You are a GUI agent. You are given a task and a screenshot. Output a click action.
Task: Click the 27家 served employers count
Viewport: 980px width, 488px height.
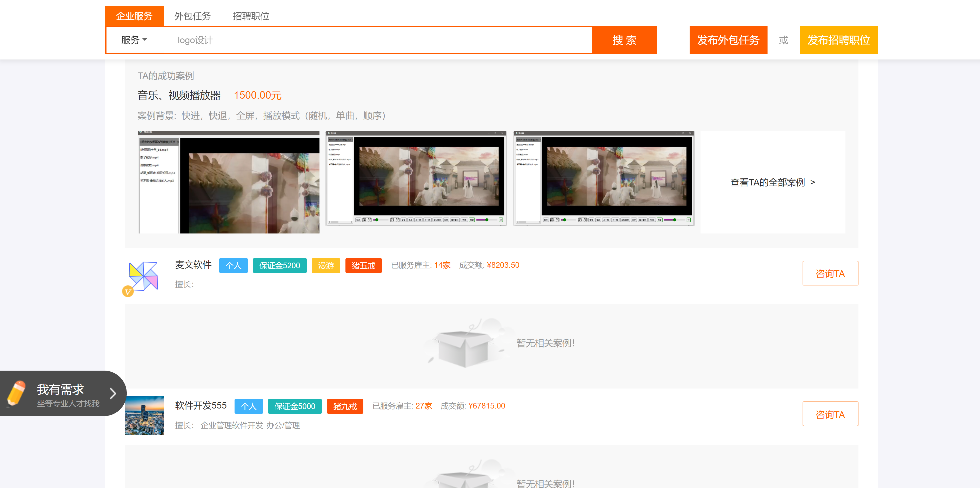tap(424, 406)
